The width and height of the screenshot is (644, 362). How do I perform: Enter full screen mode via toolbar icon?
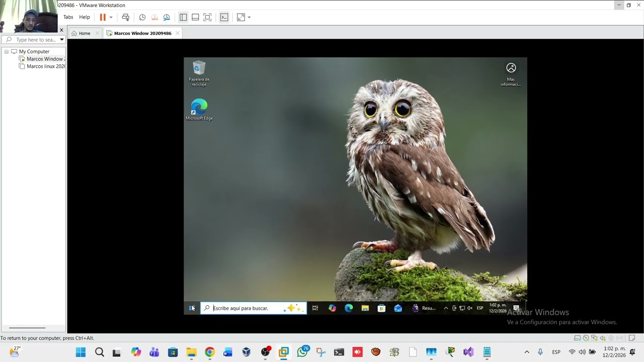207,17
